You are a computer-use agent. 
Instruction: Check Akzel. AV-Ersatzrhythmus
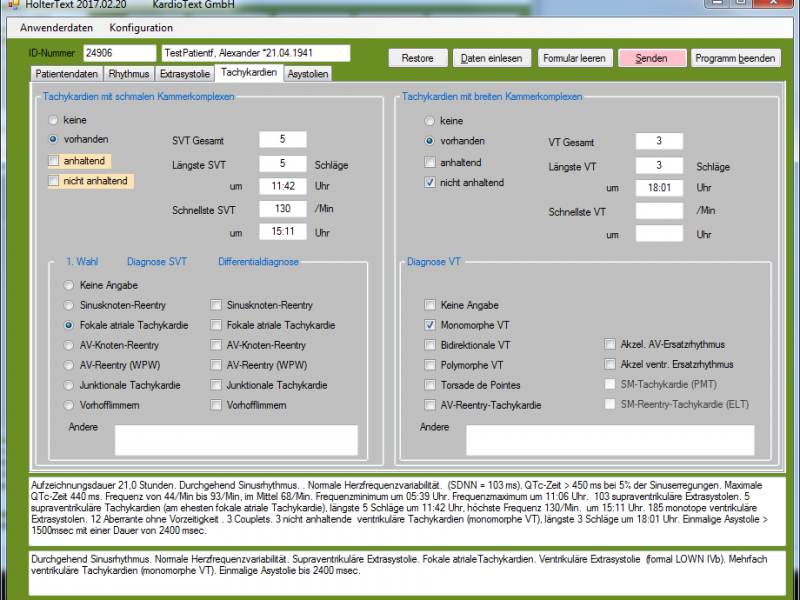[610, 344]
